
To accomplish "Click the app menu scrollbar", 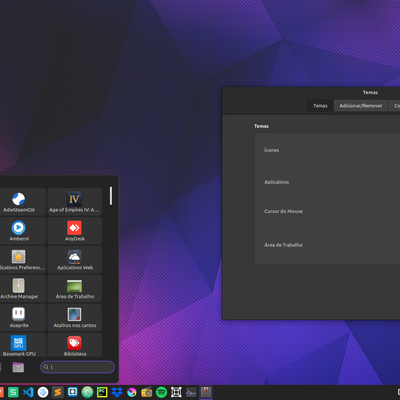I will pos(111,196).
